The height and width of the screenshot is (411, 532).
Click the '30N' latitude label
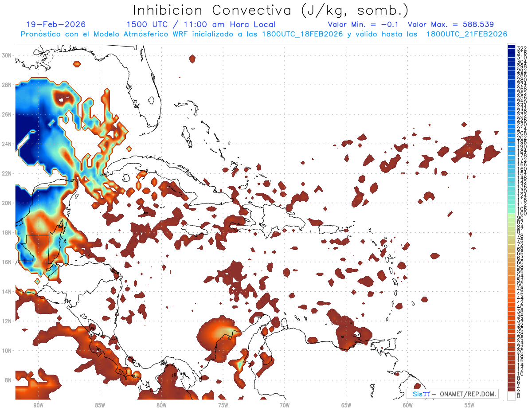point(6,55)
